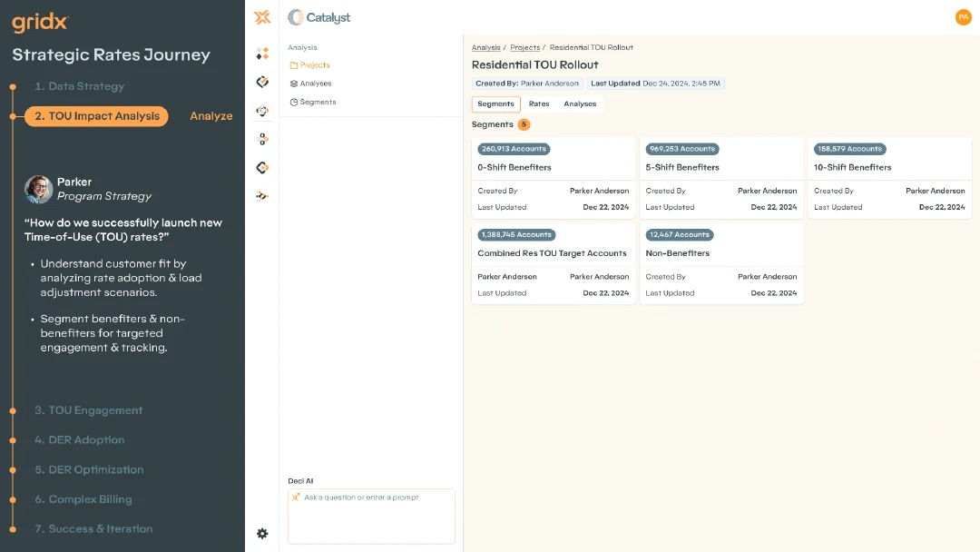The height and width of the screenshot is (552, 980).
Task: Click the orange X logo above the icon sidebar
Action: click(262, 17)
